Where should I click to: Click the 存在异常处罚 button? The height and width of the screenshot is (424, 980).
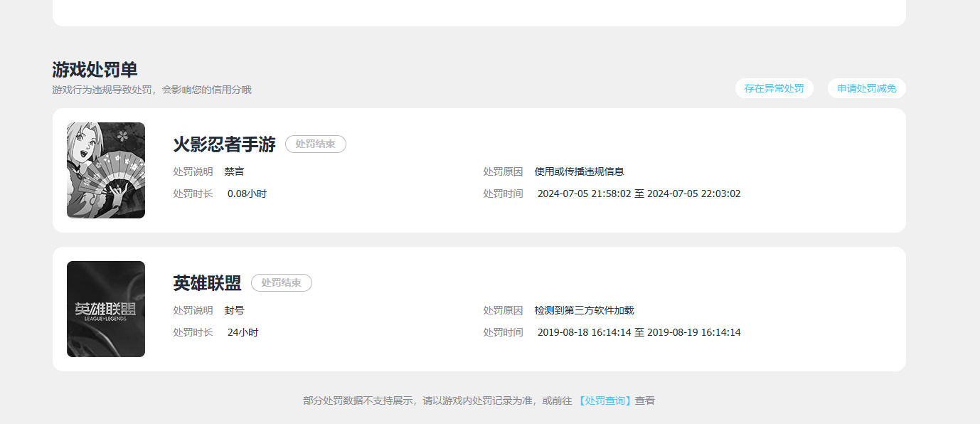point(774,88)
